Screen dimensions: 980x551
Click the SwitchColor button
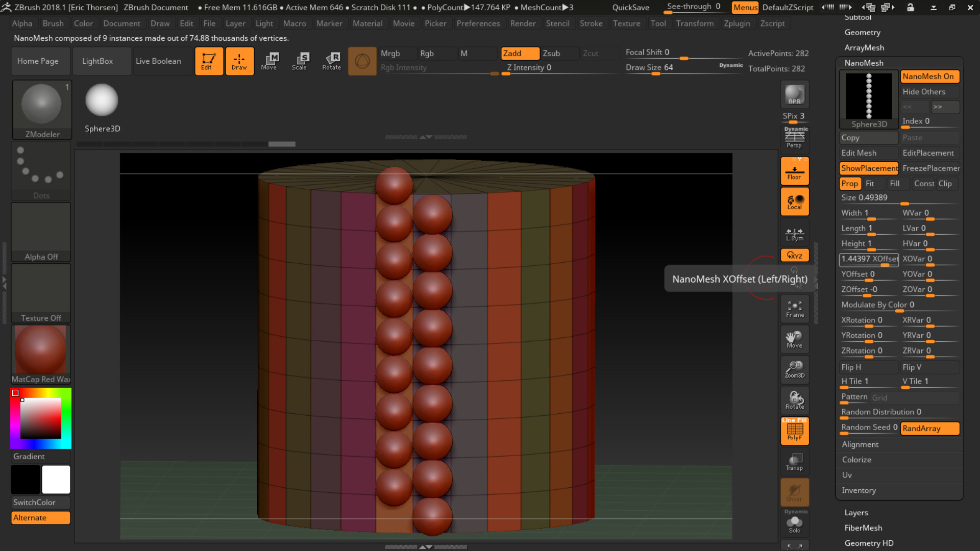coord(41,503)
